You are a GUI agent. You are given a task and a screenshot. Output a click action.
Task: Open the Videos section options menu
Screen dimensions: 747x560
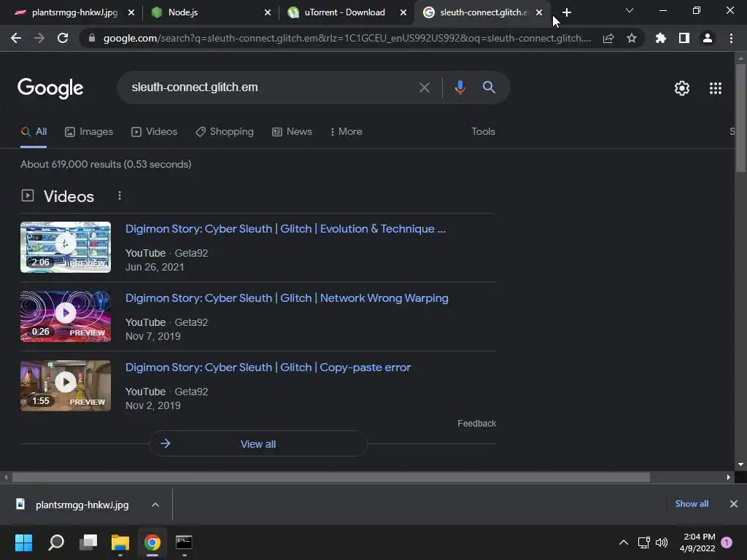120,195
